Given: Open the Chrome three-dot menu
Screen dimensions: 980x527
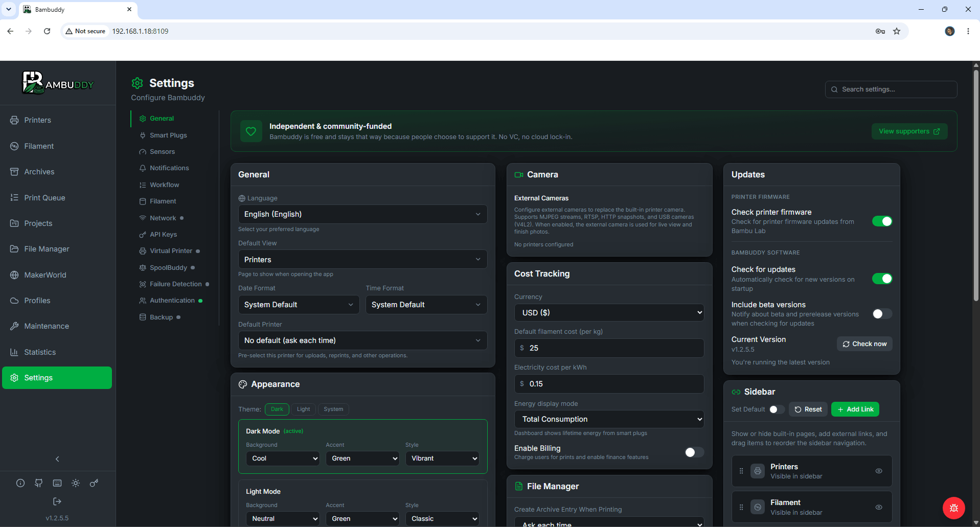Looking at the screenshot, I should pyautogui.click(x=968, y=31).
